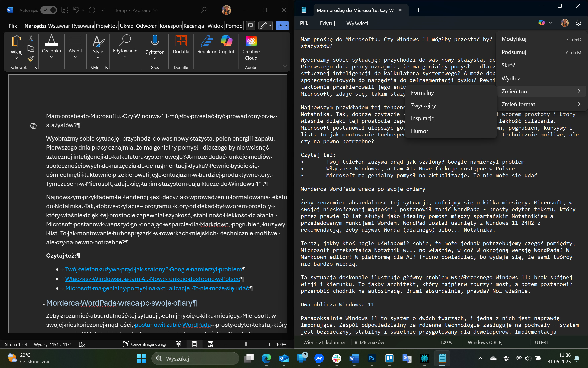
Task: Click the Wyrazy word count in status bar
Action: 53,344
